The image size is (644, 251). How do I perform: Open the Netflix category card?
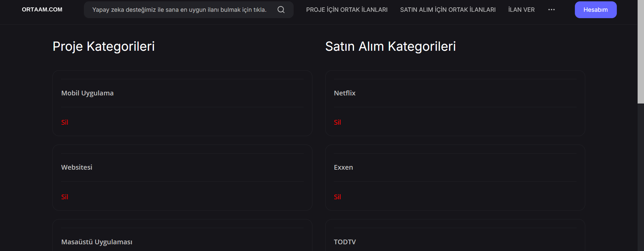(x=344, y=93)
